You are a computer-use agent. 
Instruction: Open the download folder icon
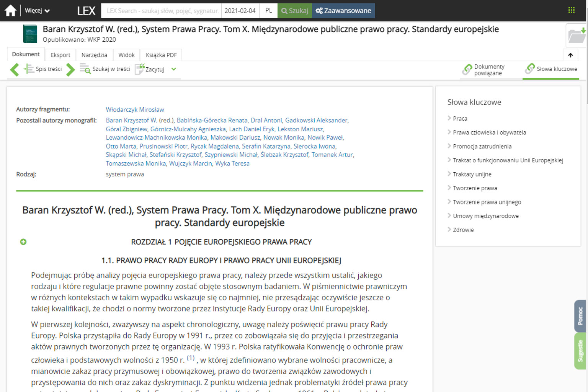click(x=576, y=36)
